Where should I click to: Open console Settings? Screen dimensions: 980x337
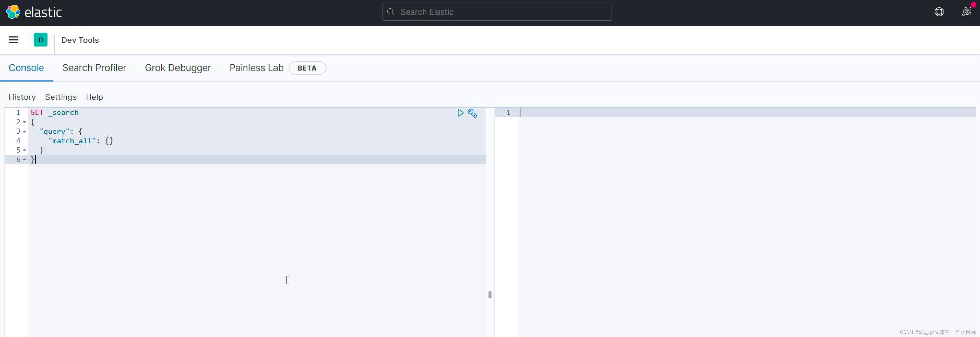tap(61, 97)
